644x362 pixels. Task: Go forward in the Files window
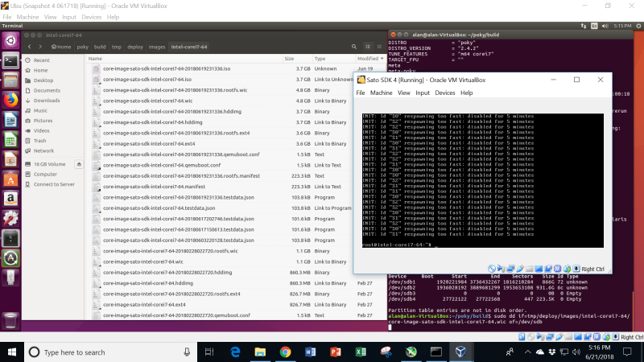[x=40, y=47]
